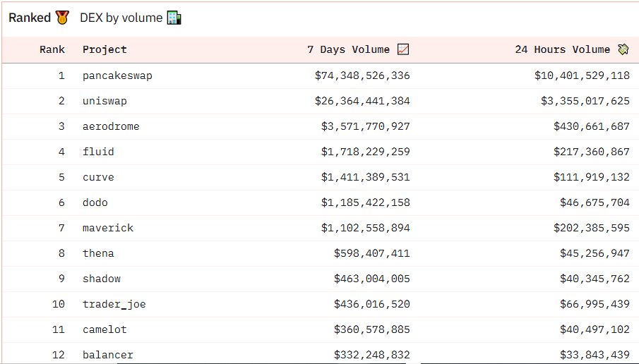Click rank number 9 in shadow row
Viewport: 639px width, 364px height.
pyautogui.click(x=61, y=279)
